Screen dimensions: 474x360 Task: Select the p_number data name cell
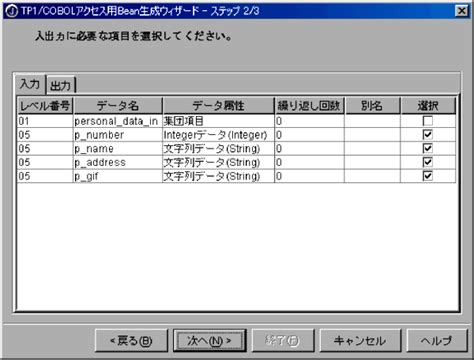[x=118, y=135]
